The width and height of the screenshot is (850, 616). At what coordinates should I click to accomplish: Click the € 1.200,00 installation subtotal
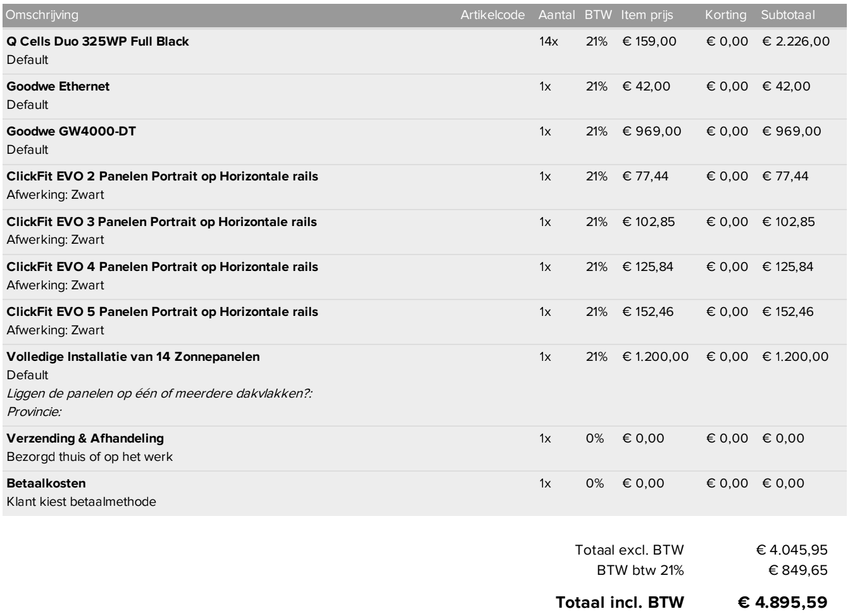point(794,357)
